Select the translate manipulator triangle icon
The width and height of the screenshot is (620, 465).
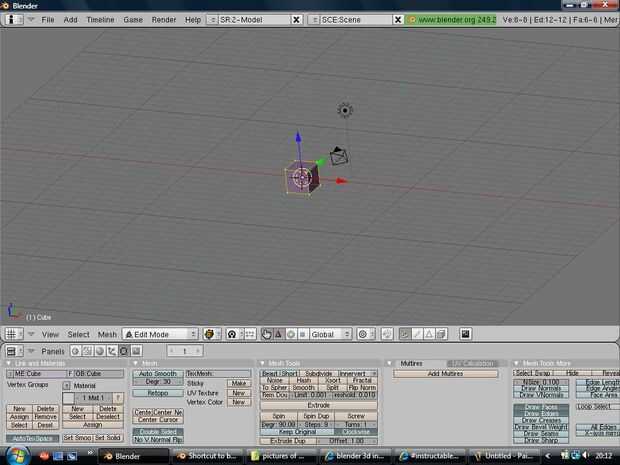(x=279, y=334)
